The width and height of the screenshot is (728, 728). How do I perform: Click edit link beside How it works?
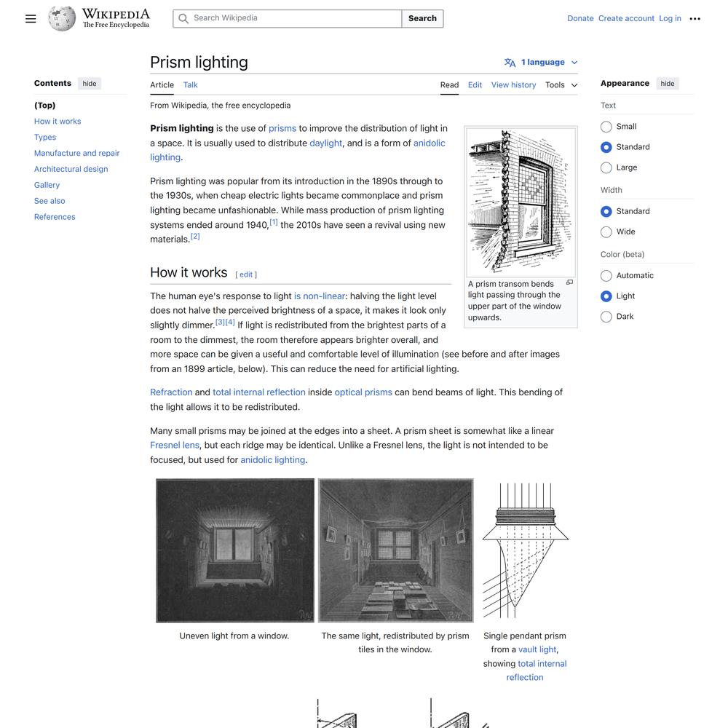click(246, 275)
